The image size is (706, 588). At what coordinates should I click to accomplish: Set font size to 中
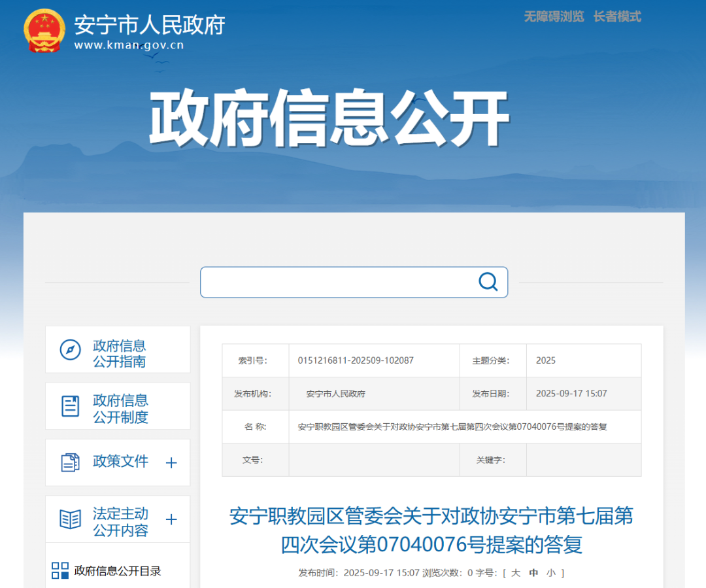533,573
